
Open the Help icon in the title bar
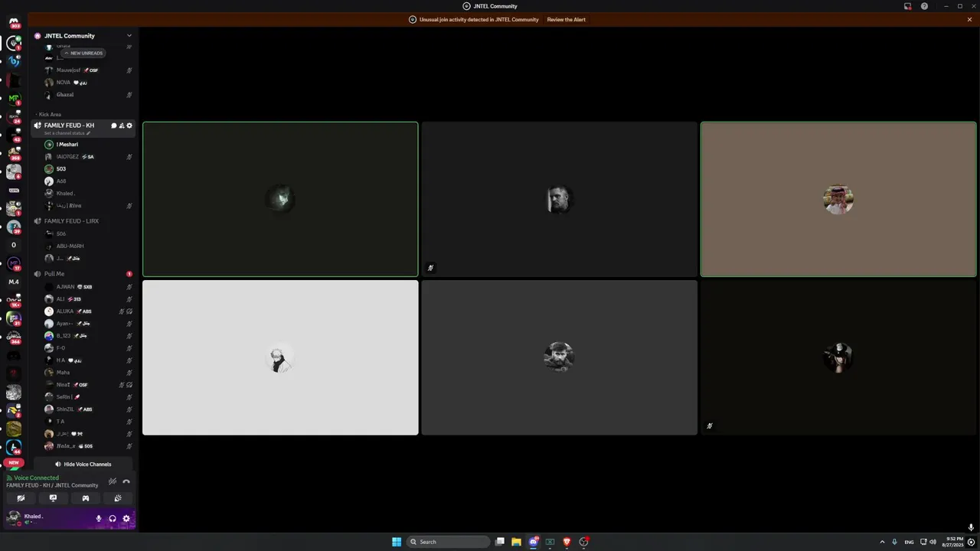924,6
